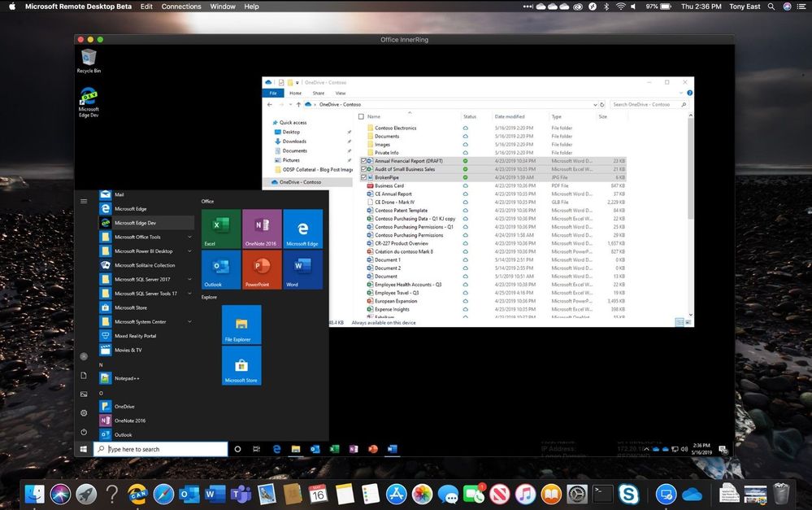This screenshot has height=510, width=812.
Task: Uncheck Audit of Small Business Sales checkbox
Action: point(363,169)
